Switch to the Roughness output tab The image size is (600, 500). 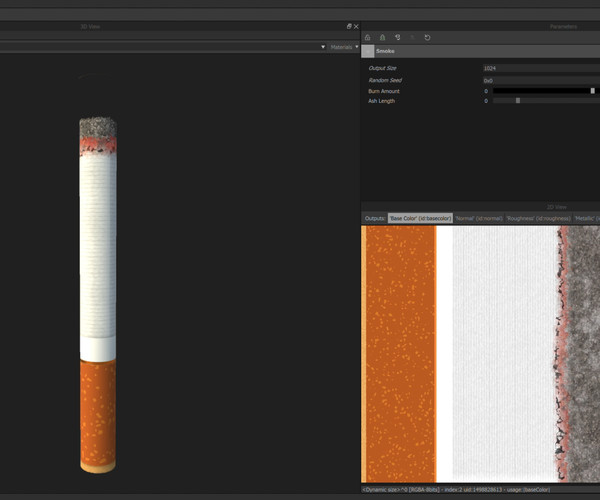click(538, 218)
